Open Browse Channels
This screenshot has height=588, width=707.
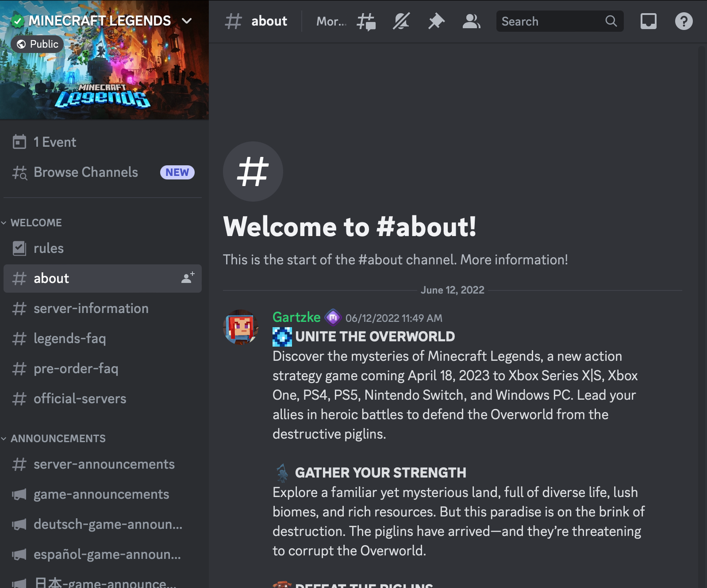click(86, 172)
